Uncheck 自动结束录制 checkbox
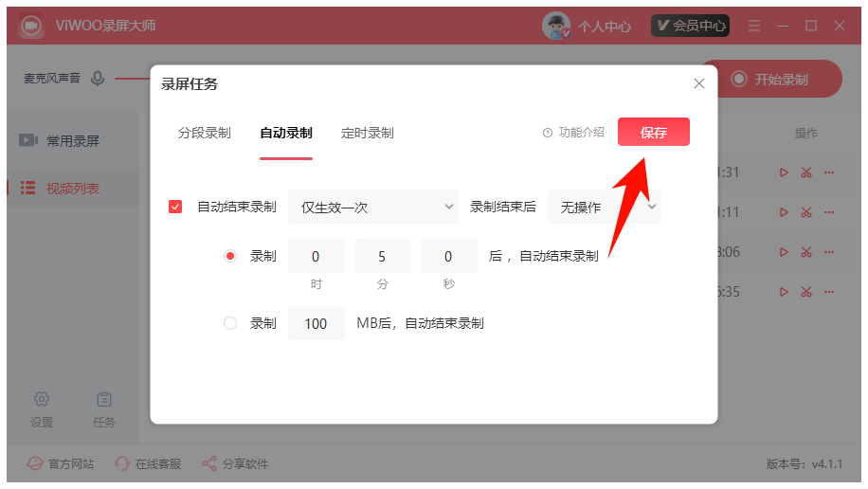Screen dimensions: 868x489 175,208
